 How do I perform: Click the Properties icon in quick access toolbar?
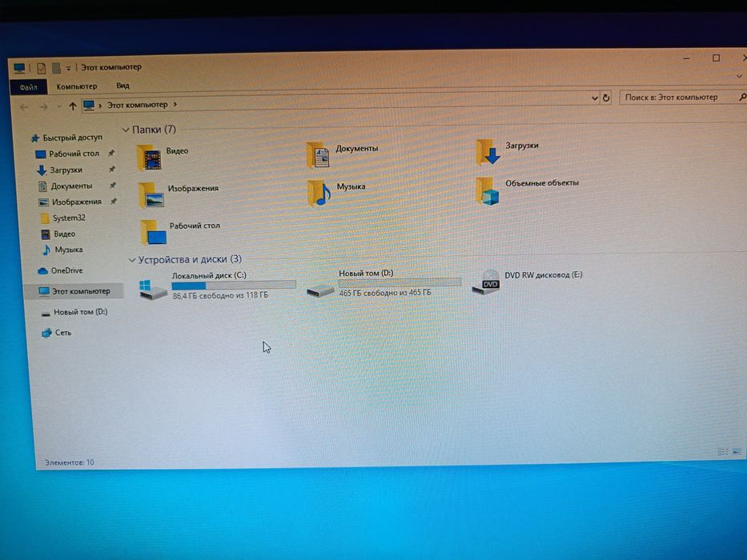42,68
